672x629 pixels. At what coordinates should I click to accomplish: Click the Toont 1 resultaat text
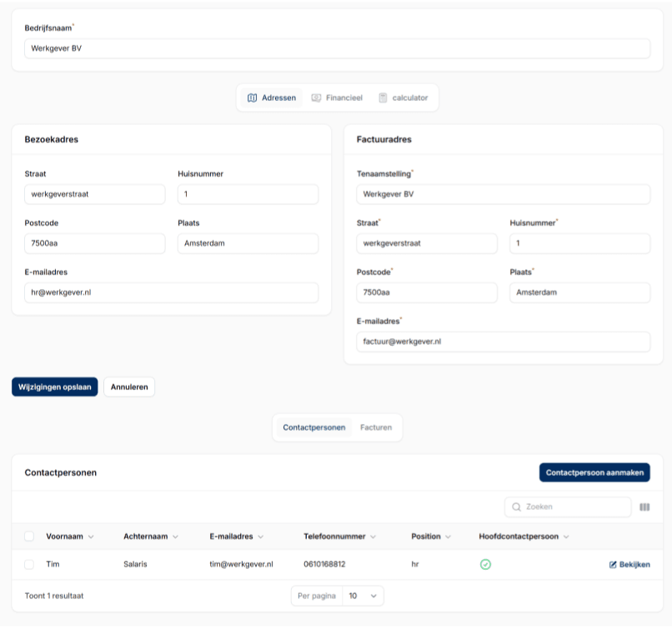[x=54, y=596]
